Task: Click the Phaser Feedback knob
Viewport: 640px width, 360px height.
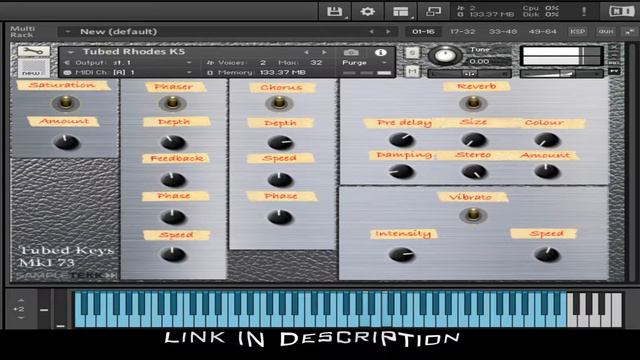Action: (x=173, y=179)
